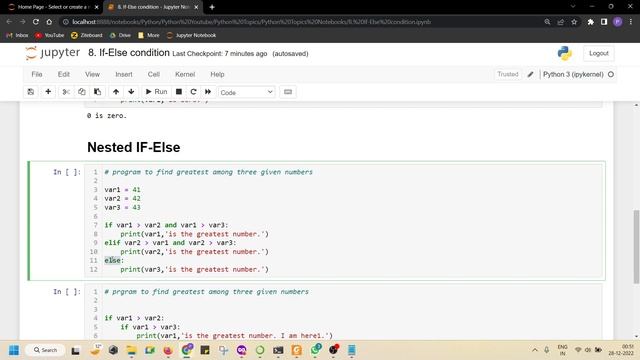This screenshot has width=640, height=360.
Task: Restart kernel and run all fast-forward icon
Action: pyautogui.click(x=208, y=92)
